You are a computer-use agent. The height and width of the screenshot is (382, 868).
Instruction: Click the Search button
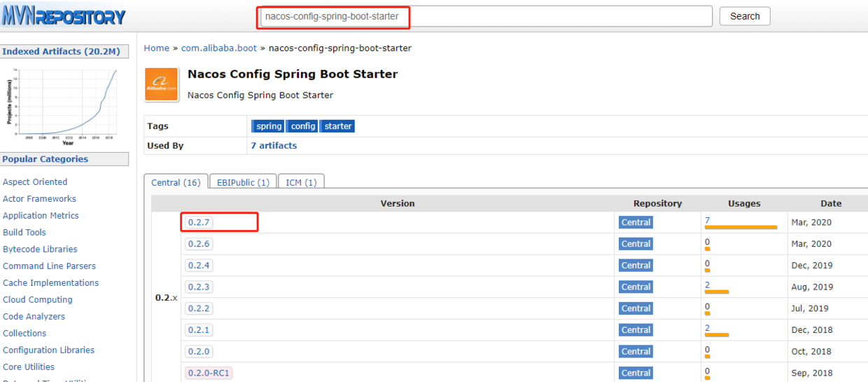click(x=745, y=16)
